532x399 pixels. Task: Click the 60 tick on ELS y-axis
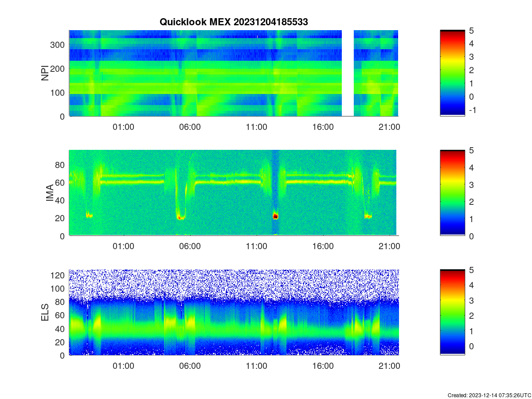point(61,315)
